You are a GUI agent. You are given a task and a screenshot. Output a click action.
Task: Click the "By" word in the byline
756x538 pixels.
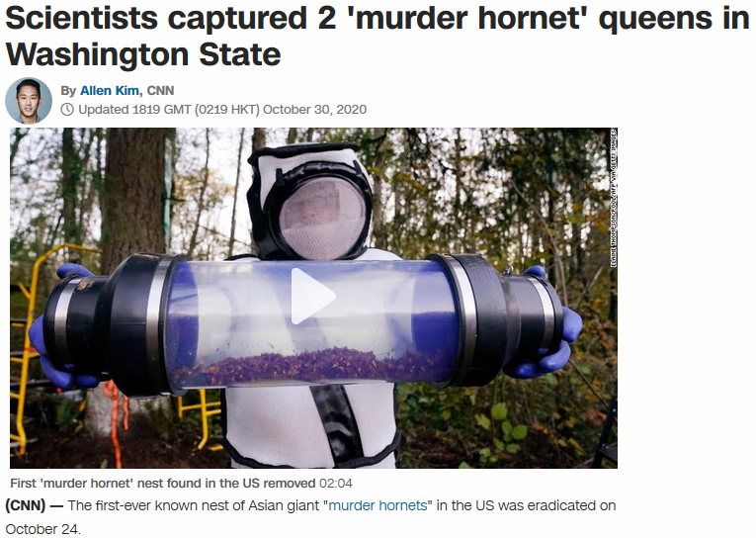68,91
